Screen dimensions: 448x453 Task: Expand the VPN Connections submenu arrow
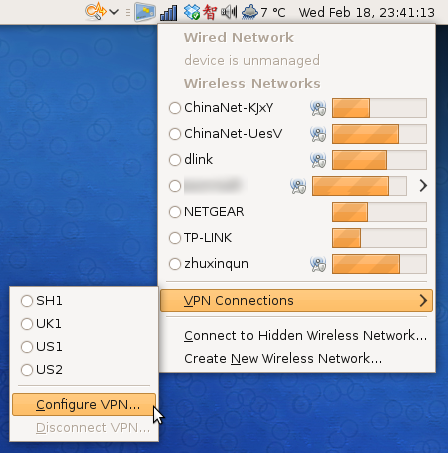coord(423,300)
